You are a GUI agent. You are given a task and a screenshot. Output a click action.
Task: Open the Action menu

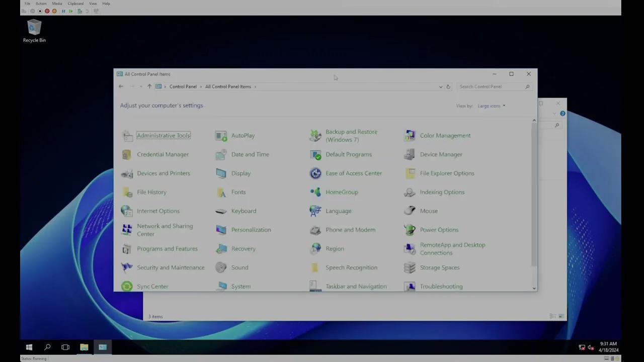[41, 4]
